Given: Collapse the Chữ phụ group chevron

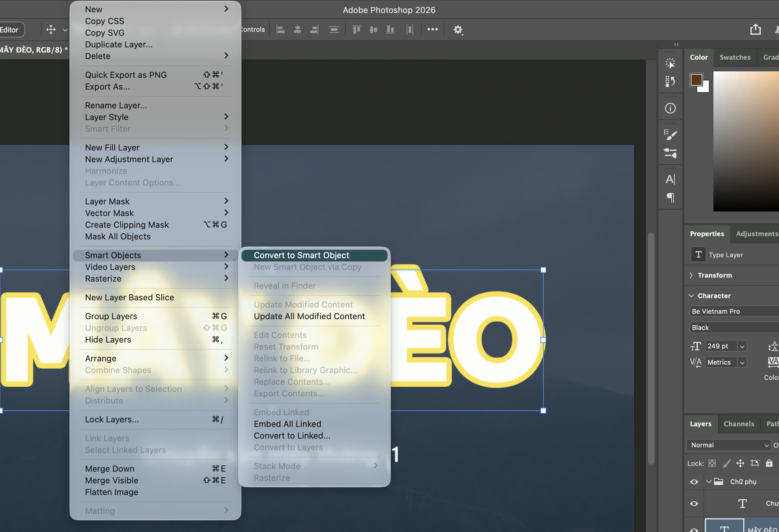Looking at the screenshot, I should (x=708, y=482).
